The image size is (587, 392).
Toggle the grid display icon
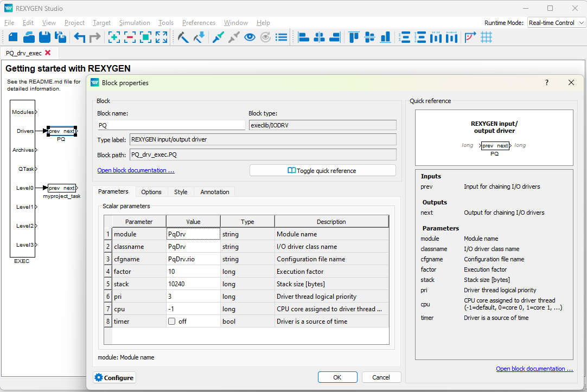(486, 37)
